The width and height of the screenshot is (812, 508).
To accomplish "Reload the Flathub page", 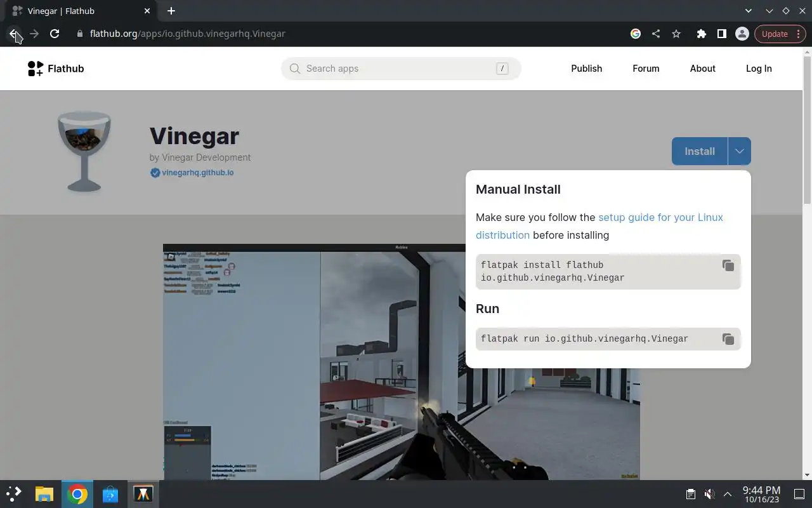I will (x=55, y=34).
